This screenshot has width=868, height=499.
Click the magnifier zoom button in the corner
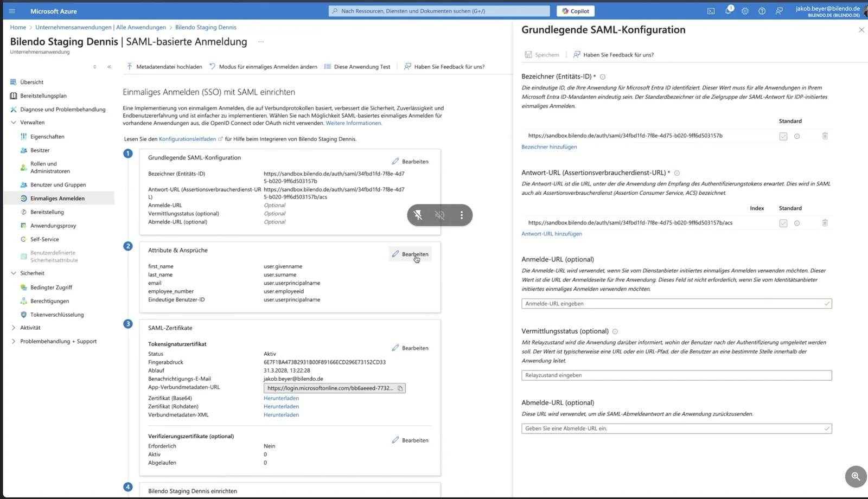tap(856, 477)
